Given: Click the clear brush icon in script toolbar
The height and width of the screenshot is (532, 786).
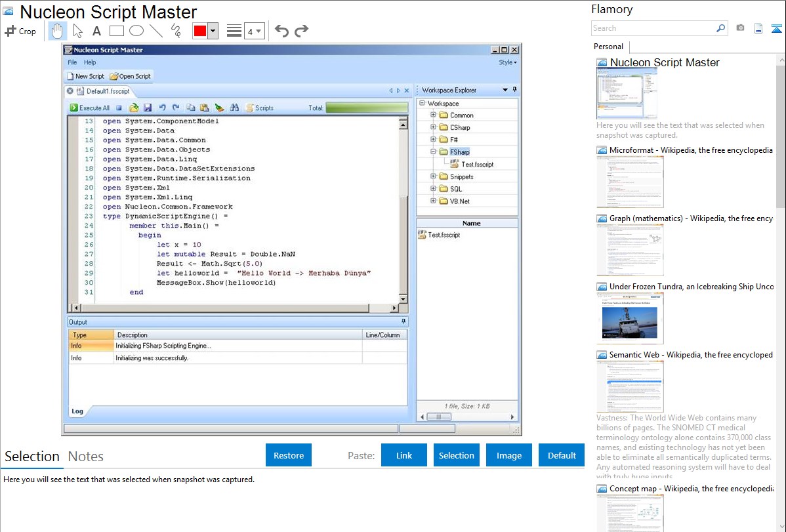Looking at the screenshot, I should [219, 108].
